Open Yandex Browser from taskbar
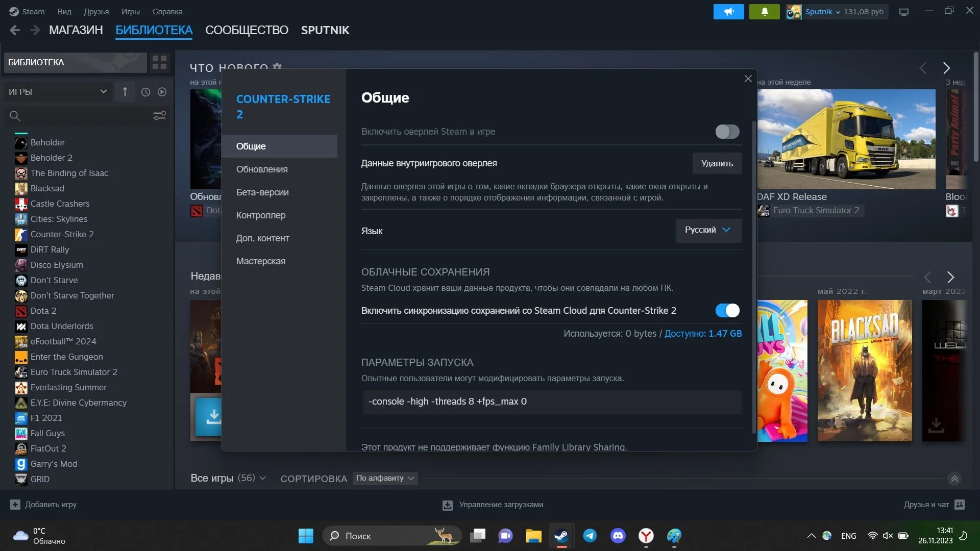Image resolution: width=980 pixels, height=551 pixels. (646, 536)
